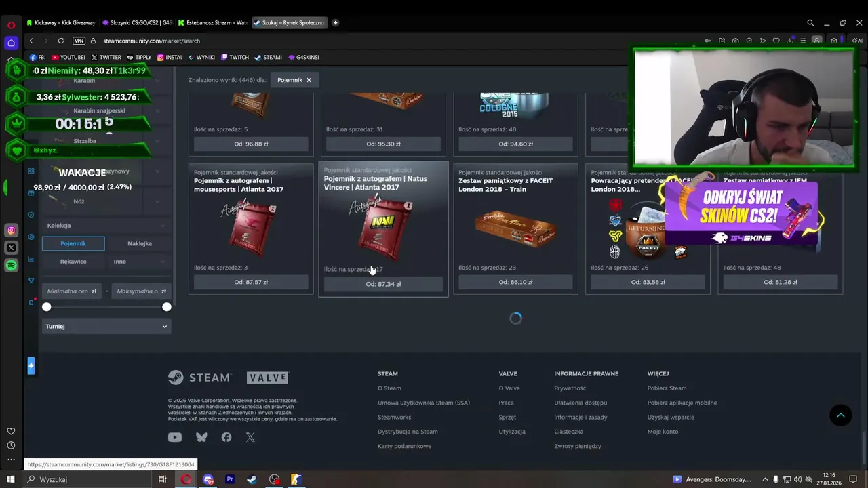868x488 pixels.
Task: Open Zwroty pieniędzy footer link
Action: pos(578,446)
